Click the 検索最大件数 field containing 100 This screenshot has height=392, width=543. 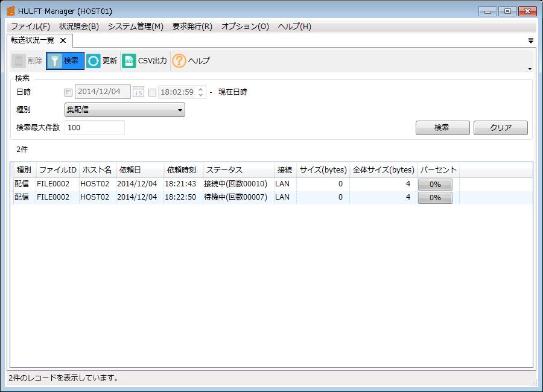tap(95, 128)
